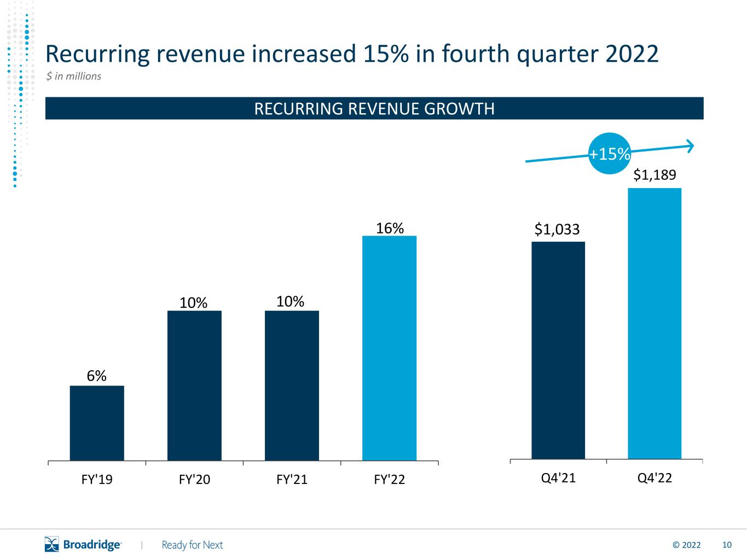Click the FY'19 axis label
The height and width of the screenshot is (560, 747).
[97, 480]
